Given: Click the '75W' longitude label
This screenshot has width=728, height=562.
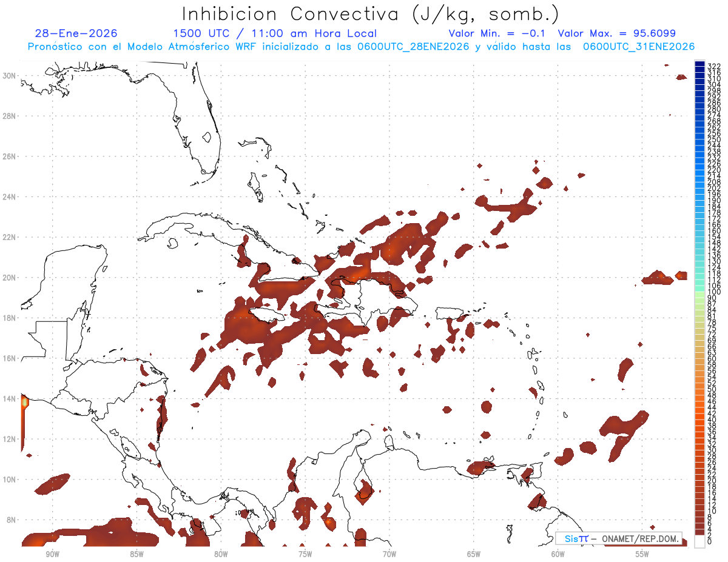Looking at the screenshot, I should [x=305, y=554].
